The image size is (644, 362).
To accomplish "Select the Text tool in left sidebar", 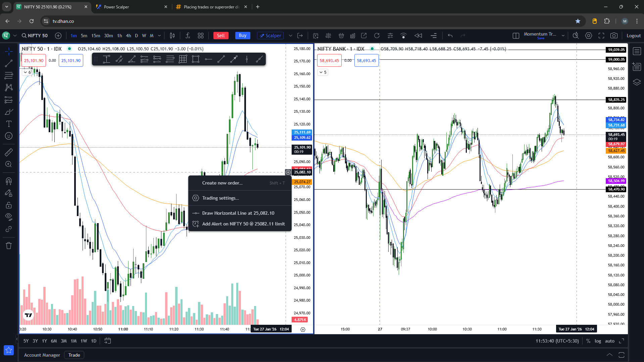I will pos(9,124).
